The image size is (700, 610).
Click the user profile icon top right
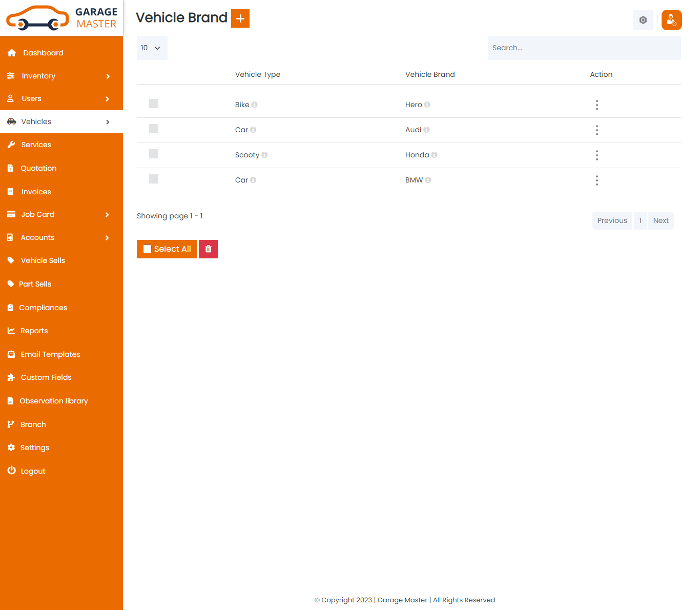[671, 20]
